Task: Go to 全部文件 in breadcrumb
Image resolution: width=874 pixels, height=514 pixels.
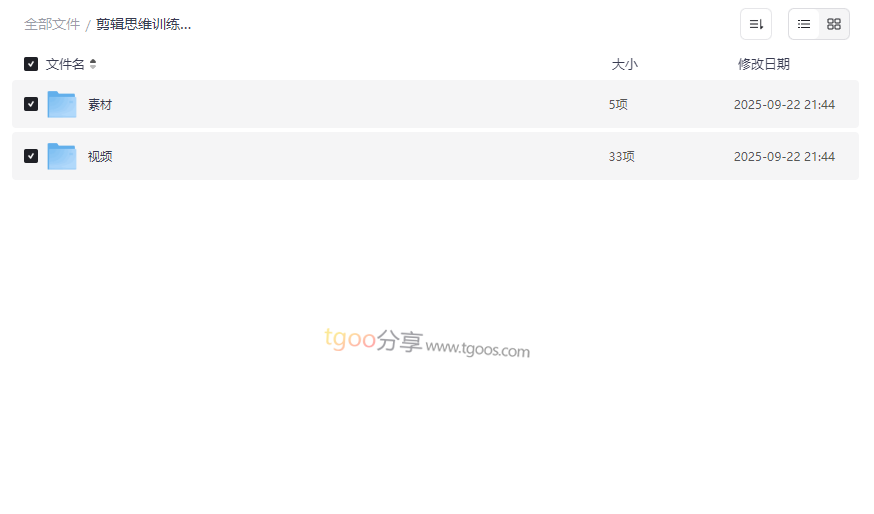Action: [52, 24]
